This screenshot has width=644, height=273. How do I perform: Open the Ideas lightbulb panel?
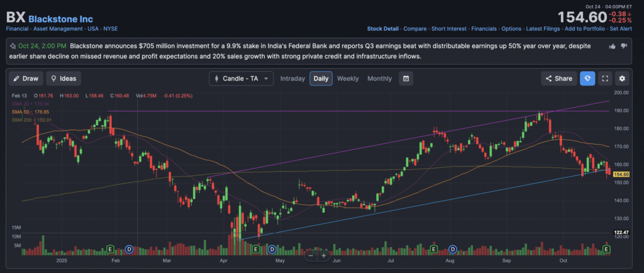click(63, 79)
